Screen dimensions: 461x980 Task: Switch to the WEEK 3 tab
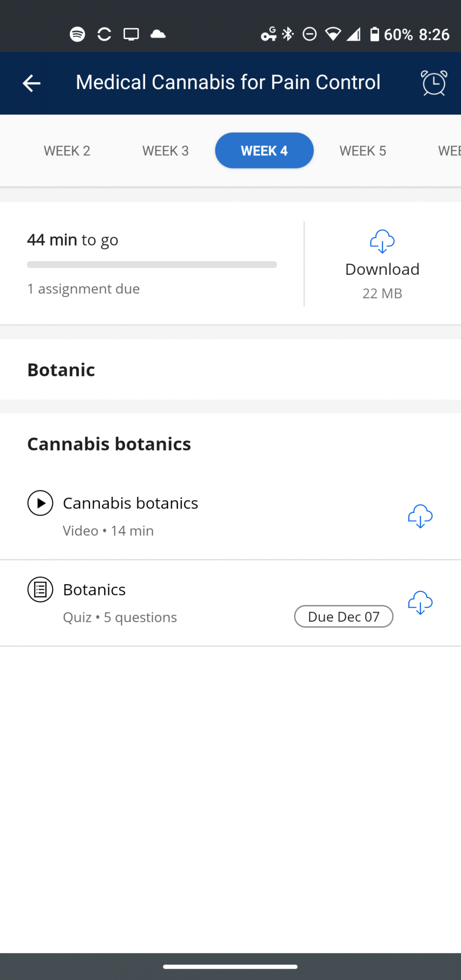click(x=166, y=151)
